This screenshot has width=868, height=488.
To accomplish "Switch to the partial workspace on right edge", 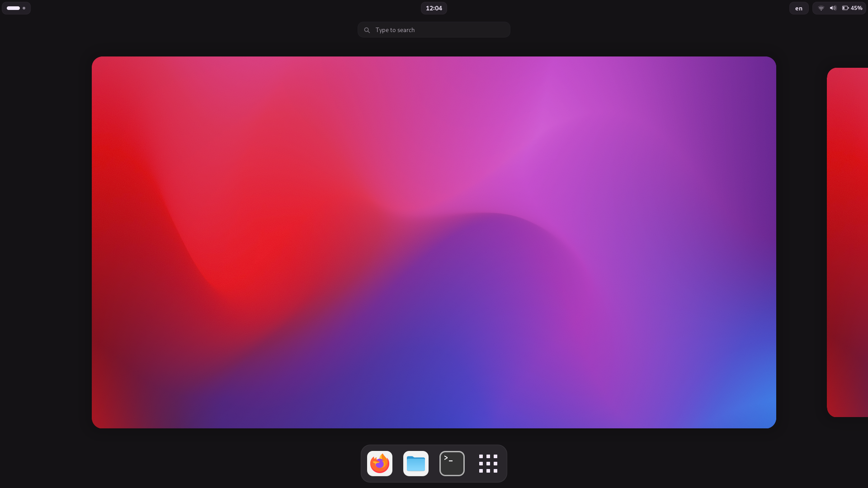I will click(x=848, y=242).
